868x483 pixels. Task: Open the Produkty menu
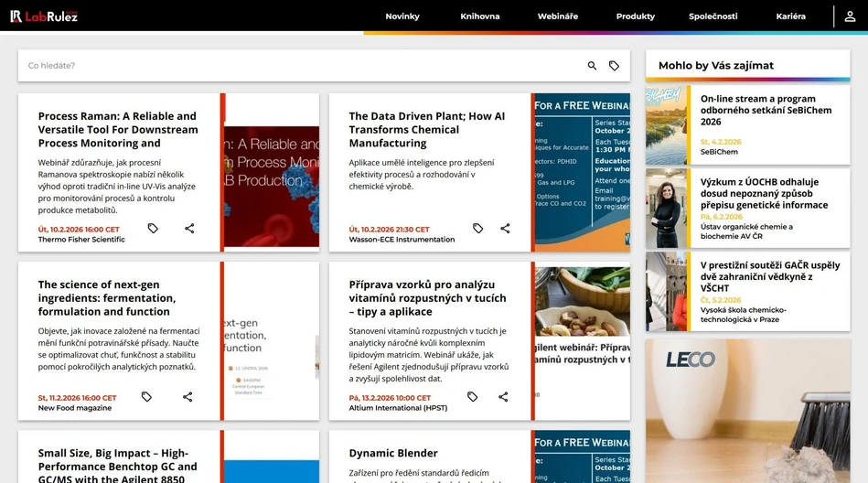click(636, 16)
